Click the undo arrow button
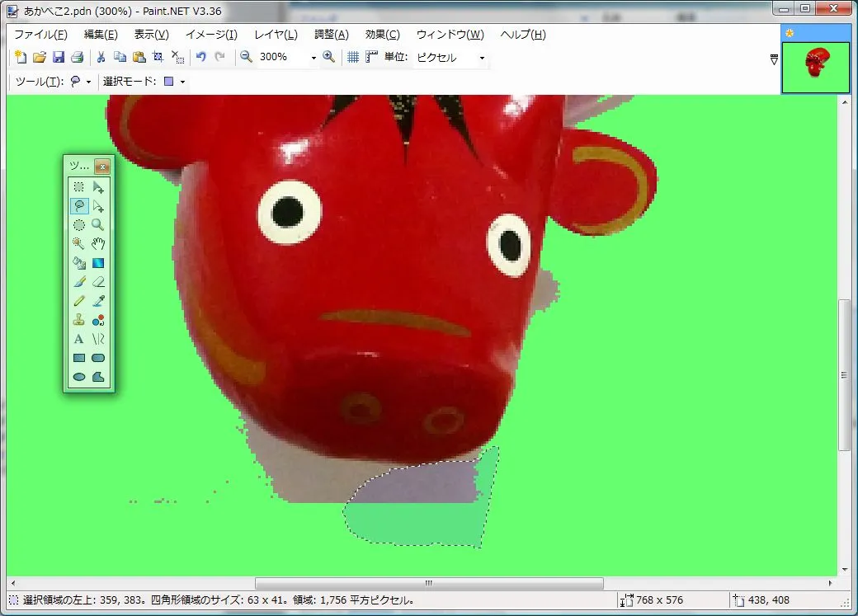This screenshot has width=858, height=616. point(200,57)
